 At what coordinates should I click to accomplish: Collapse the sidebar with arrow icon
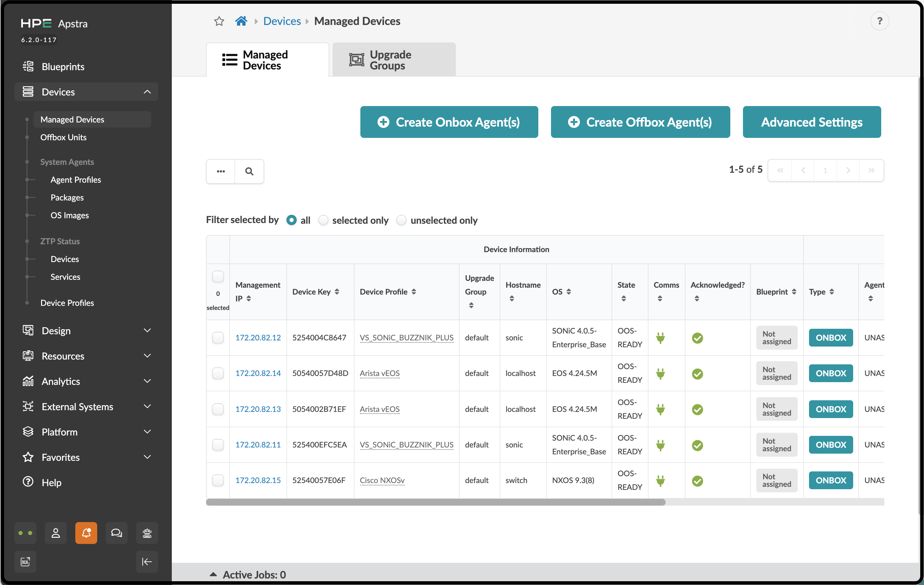(x=147, y=562)
